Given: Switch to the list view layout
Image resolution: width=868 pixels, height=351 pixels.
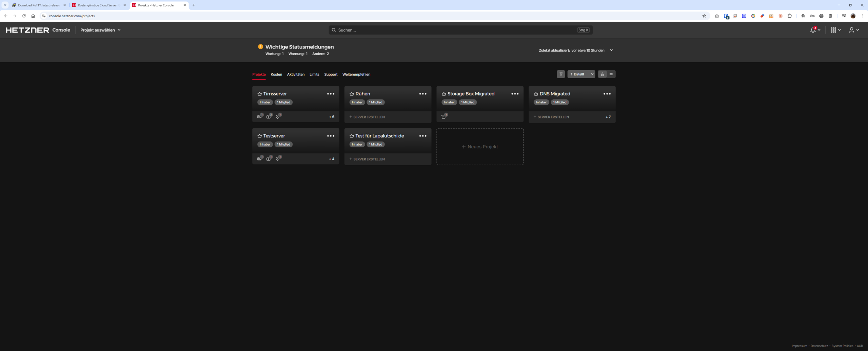Looking at the screenshot, I should coord(611,74).
